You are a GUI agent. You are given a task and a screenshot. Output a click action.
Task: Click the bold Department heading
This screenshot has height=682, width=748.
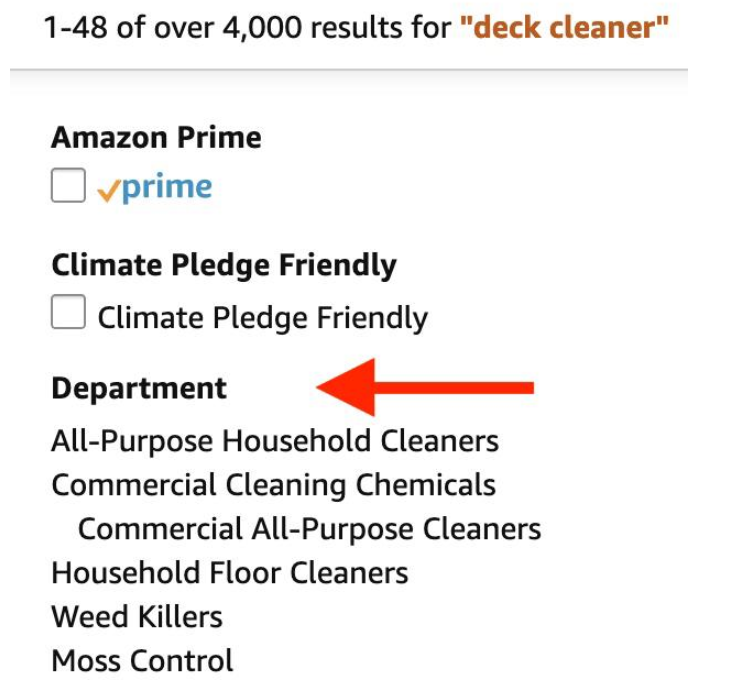click(139, 388)
